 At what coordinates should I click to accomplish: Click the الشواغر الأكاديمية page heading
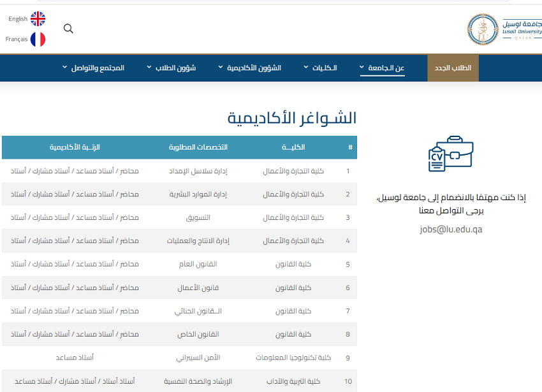[x=292, y=118]
